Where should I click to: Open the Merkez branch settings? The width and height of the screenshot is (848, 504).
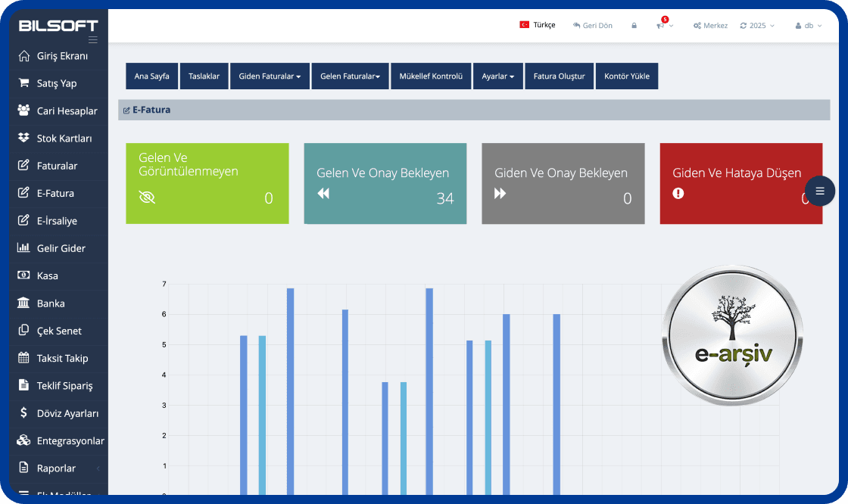coord(711,26)
